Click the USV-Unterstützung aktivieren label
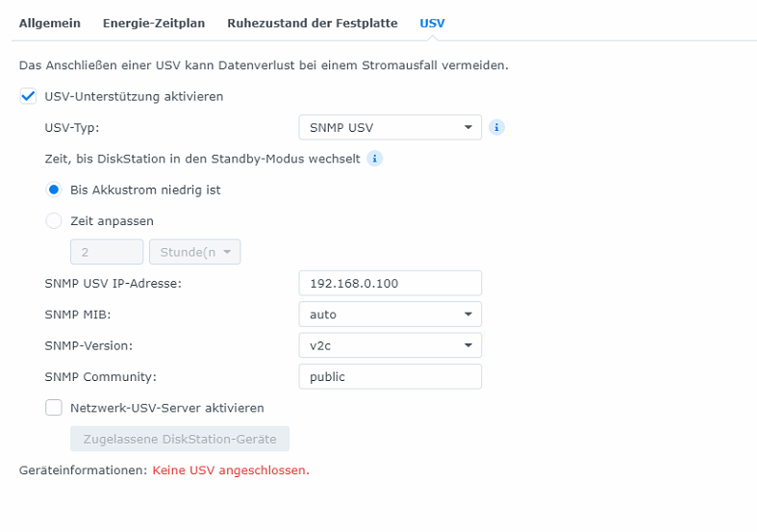 coord(134,96)
